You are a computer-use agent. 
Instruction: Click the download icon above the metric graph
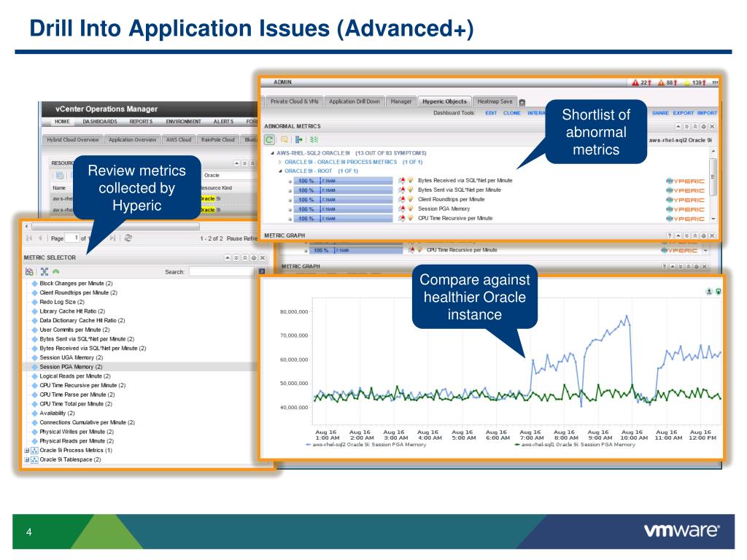pyautogui.click(x=709, y=292)
